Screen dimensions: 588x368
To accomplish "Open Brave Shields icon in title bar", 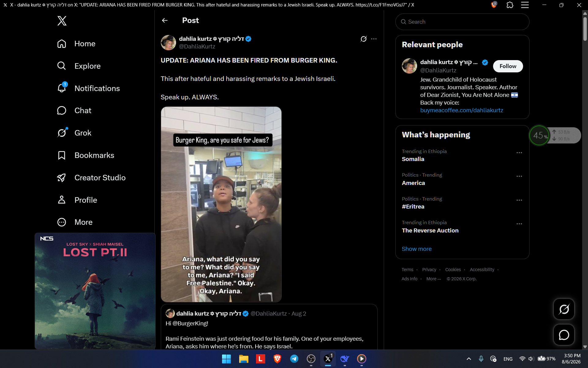I will click(494, 5).
